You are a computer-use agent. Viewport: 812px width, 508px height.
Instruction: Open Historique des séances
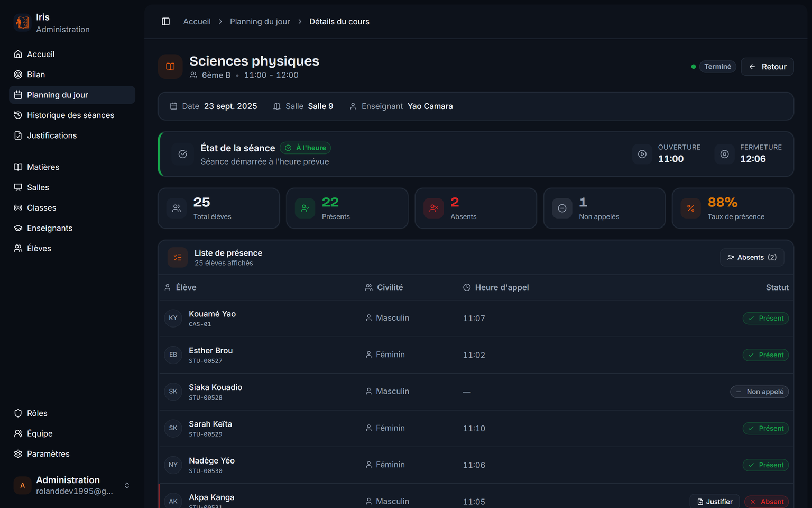[x=72, y=115]
